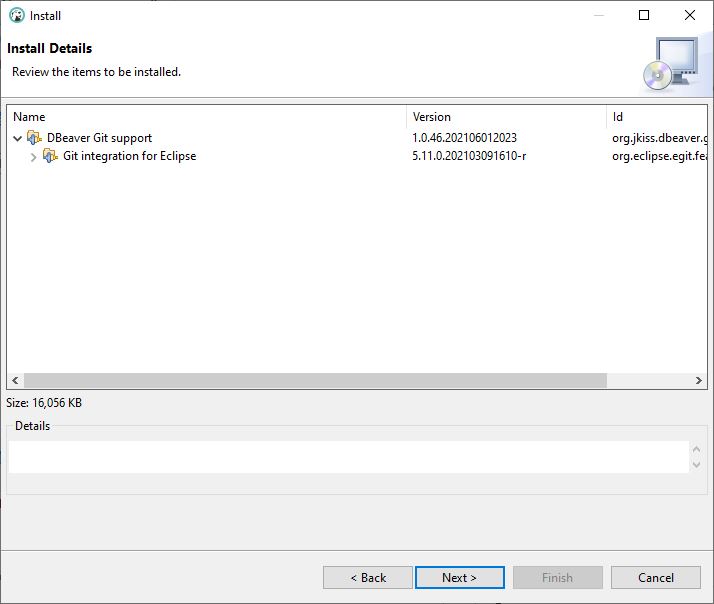
Task: Click the Git integration for Eclipse feature icon
Action: coord(50,156)
